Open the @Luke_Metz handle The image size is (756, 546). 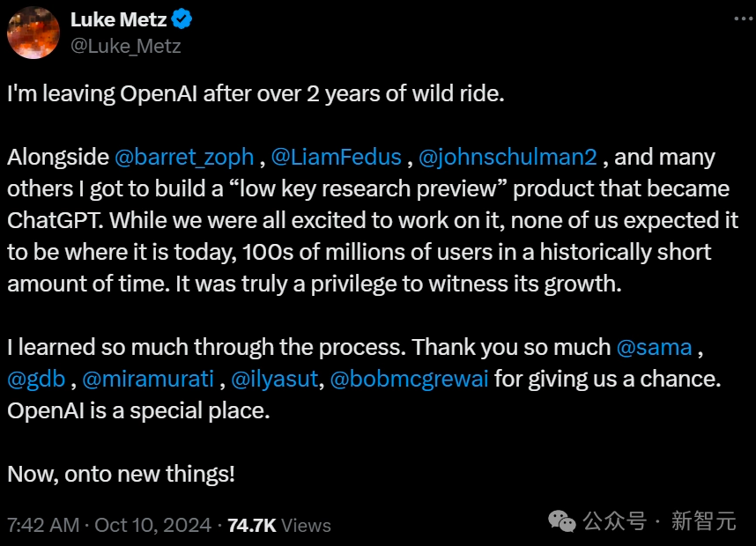(126, 47)
